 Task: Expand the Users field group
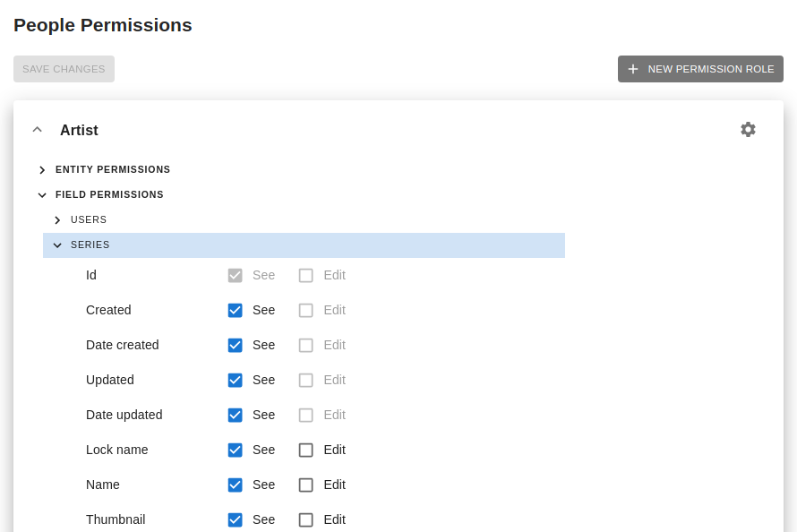(x=57, y=219)
